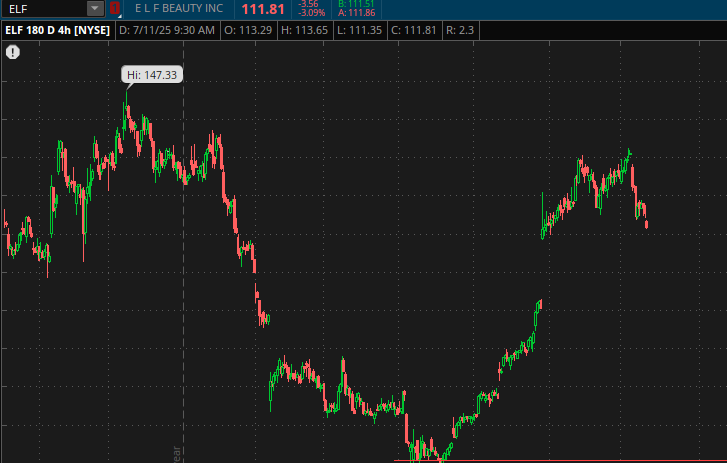Click the last price 111.81
Screen dimensions: 727x463
coord(263,9)
